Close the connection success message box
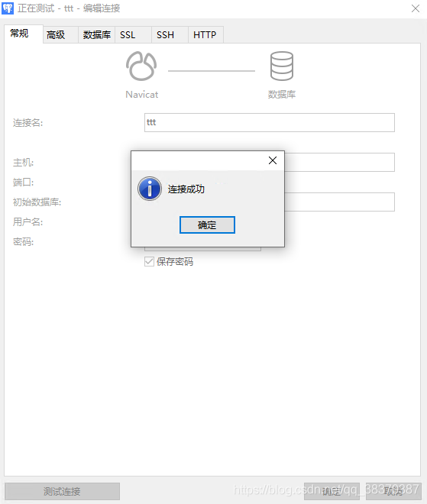Screen dimensions: 427x504 [x=273, y=160]
